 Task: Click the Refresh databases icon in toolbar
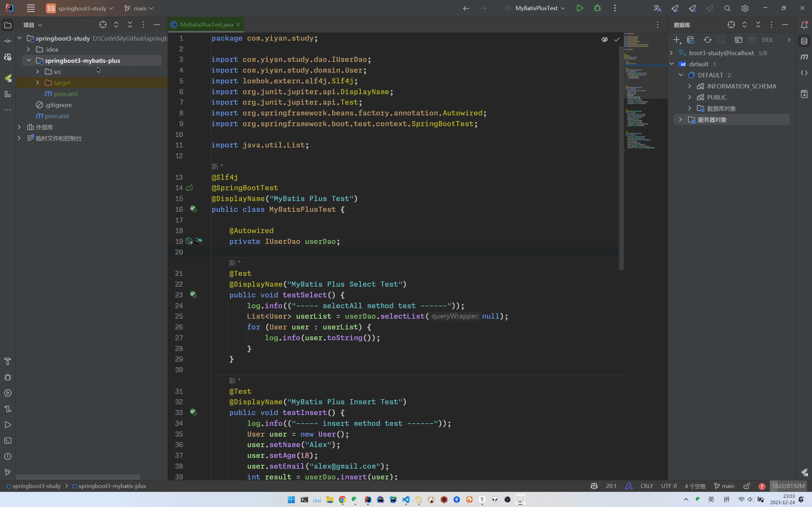[x=707, y=40]
